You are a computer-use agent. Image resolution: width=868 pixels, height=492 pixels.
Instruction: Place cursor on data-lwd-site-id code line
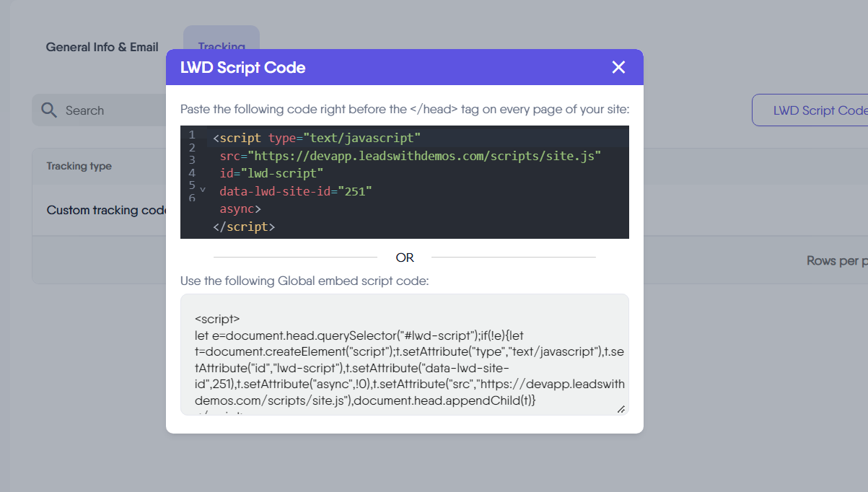(296, 191)
